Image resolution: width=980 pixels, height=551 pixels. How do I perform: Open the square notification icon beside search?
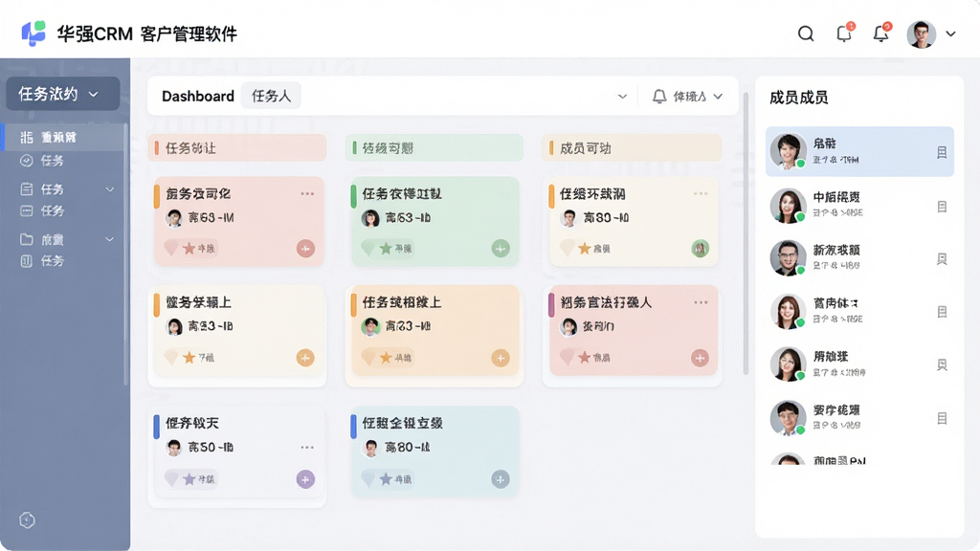844,33
